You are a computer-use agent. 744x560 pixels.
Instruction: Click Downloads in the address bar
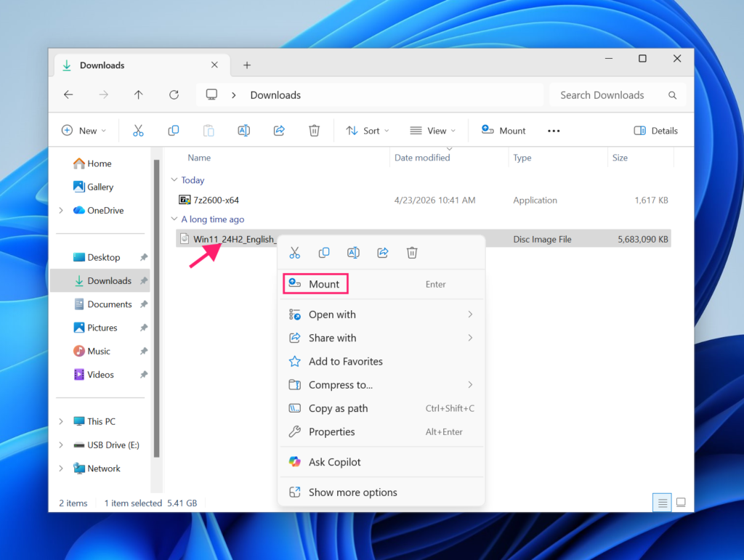tap(275, 95)
